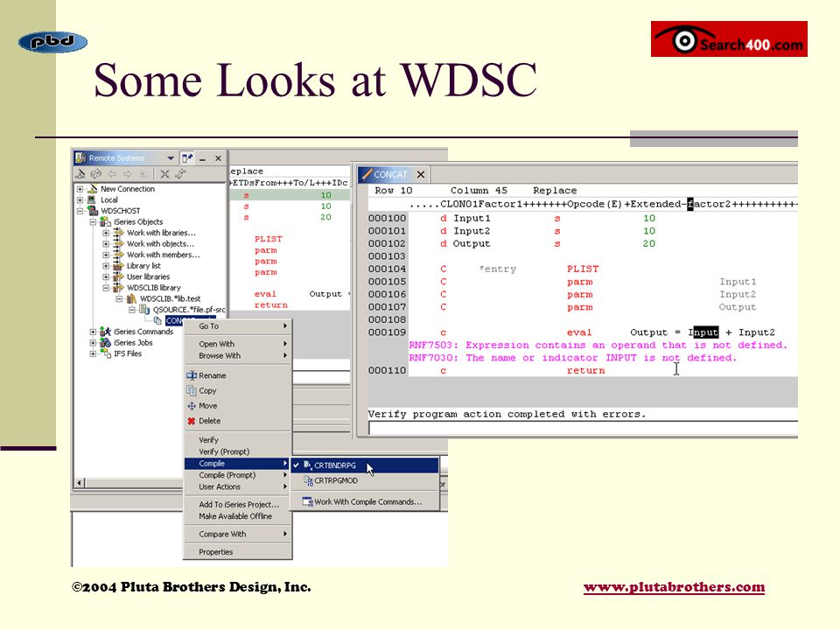Click the fast view icon beside the menu arrow

(187, 158)
